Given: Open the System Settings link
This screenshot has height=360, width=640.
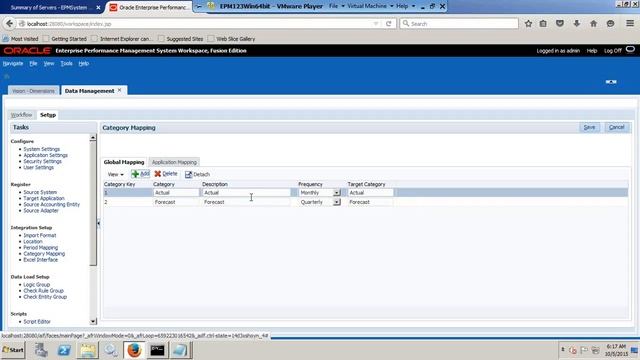Looking at the screenshot, I should click(x=41, y=149).
